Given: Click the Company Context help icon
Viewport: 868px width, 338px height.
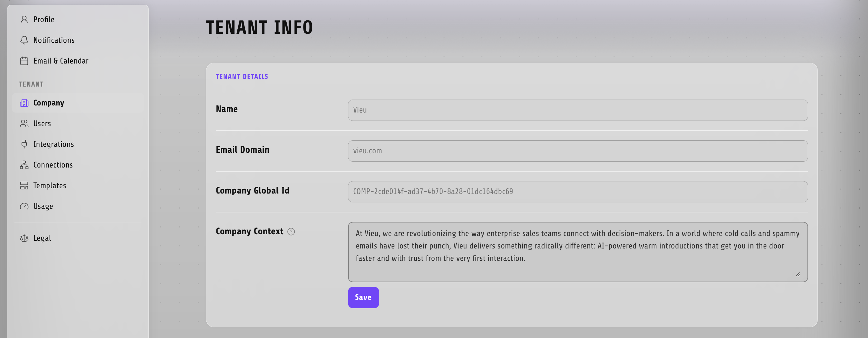Looking at the screenshot, I should click(291, 232).
